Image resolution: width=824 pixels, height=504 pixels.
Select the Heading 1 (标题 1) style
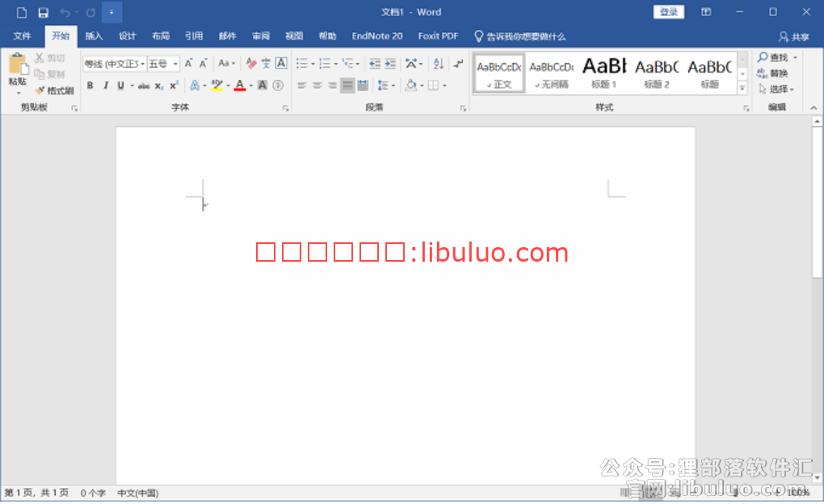coord(603,73)
